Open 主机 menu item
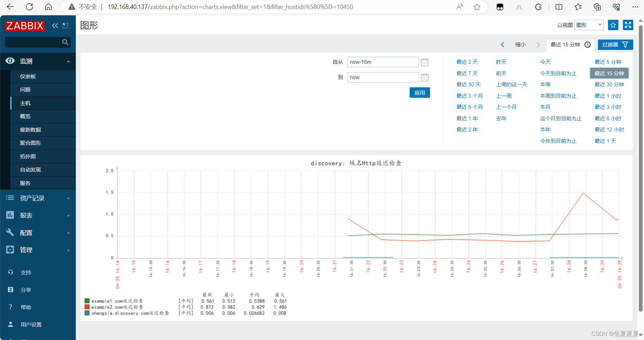Viewport: 644px width, 340px height. 43,103
